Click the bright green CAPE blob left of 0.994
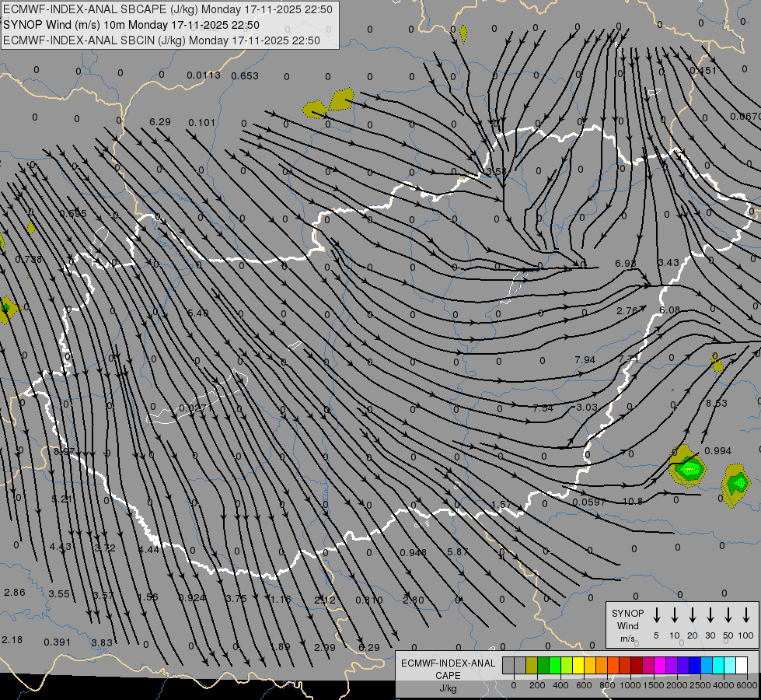The height and width of the screenshot is (700, 761). coord(687,467)
